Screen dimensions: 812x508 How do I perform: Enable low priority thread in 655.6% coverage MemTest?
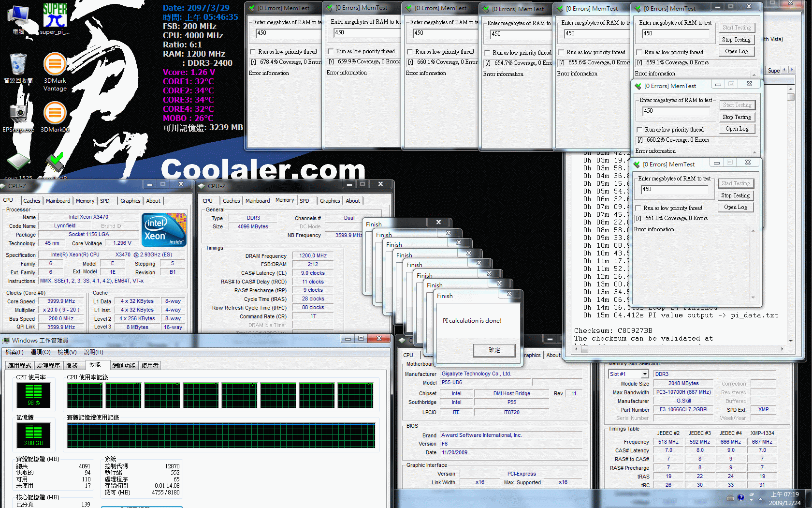[561, 52]
